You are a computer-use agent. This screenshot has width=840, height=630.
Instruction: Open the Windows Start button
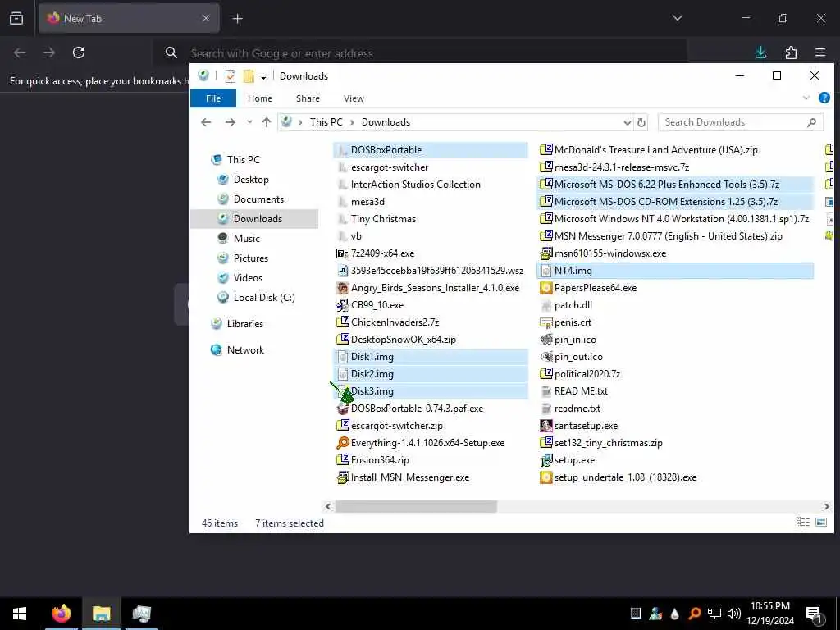pyautogui.click(x=20, y=614)
